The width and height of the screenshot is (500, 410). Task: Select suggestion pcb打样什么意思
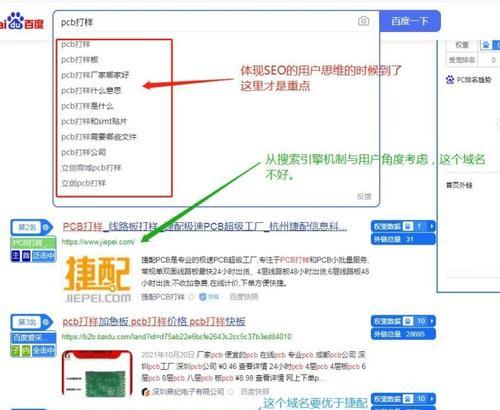point(91,90)
